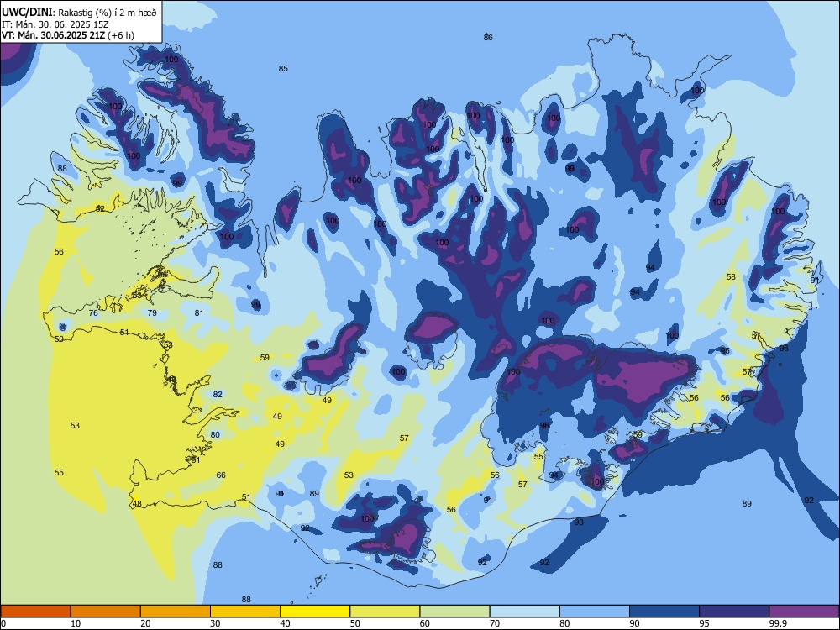Image resolution: width=840 pixels, height=630 pixels.
Task: Select the orange 10–20 legend swatch
Action: pos(106,612)
